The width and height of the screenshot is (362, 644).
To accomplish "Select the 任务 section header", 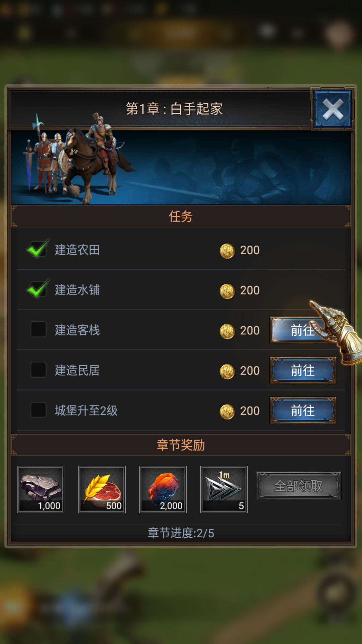I will (x=181, y=216).
